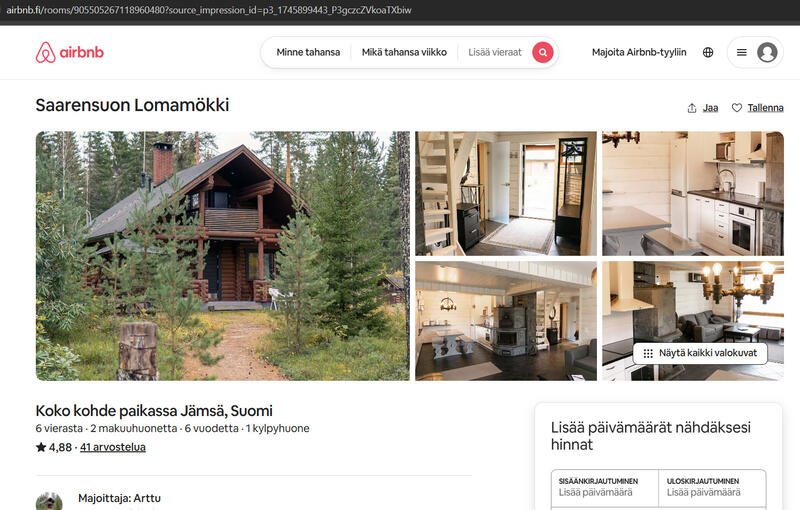Open the 41 arvostelua reviews link

113,447
